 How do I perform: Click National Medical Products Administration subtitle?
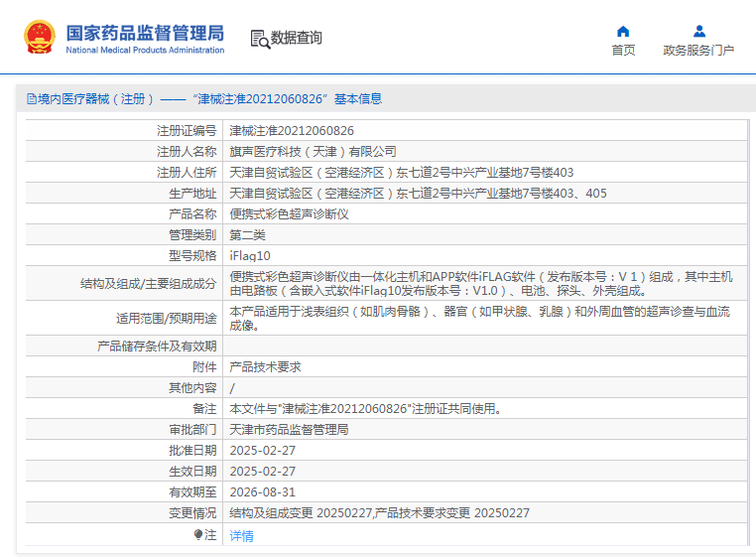point(145,50)
